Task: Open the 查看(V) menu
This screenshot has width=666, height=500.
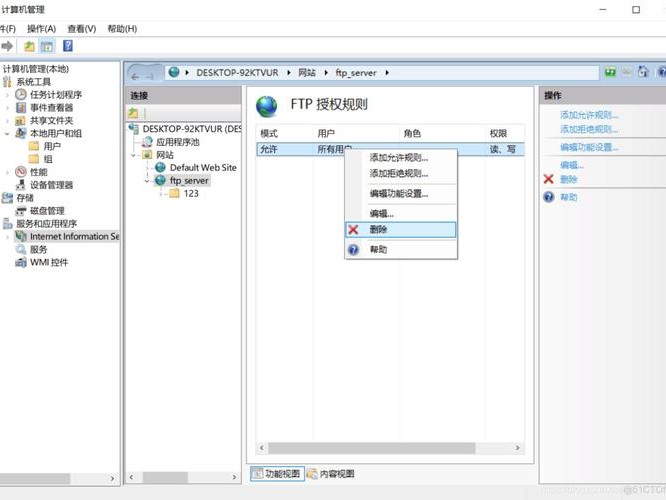Action: (82, 28)
